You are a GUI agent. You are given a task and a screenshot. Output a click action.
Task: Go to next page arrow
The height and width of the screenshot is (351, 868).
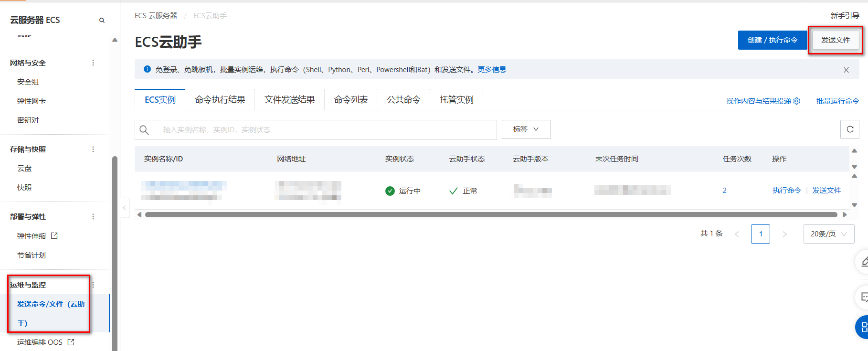(784, 234)
